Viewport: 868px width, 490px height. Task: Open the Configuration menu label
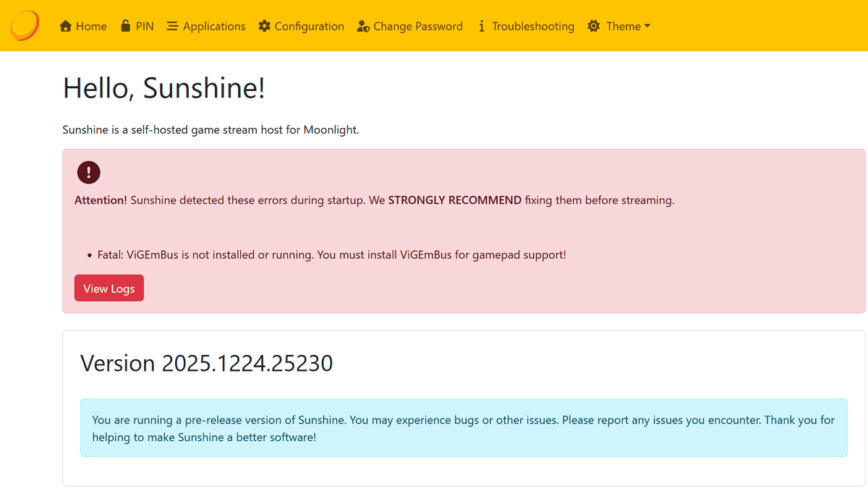[x=309, y=27]
